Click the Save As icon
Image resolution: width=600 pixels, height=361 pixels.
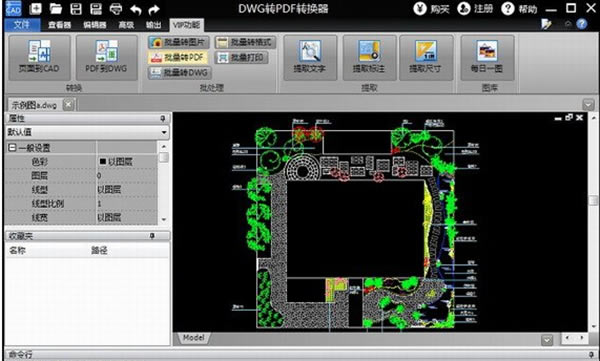click(x=96, y=8)
